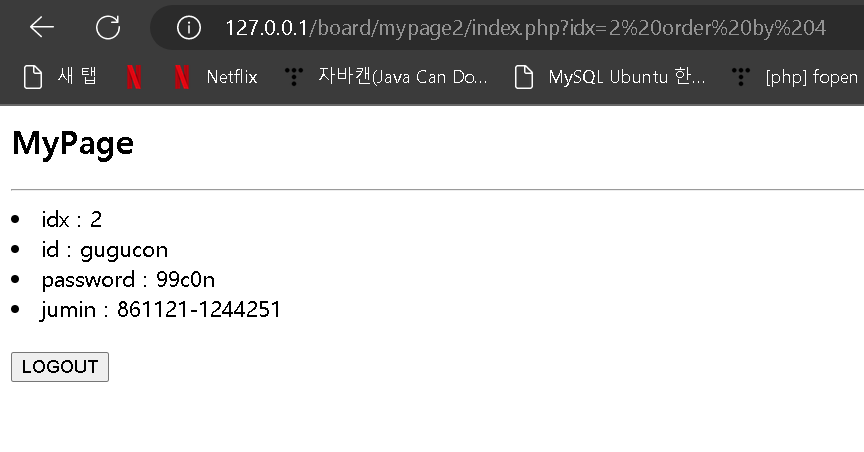
Task: Click the dotted icon beside [php] fopen
Action: [741, 77]
